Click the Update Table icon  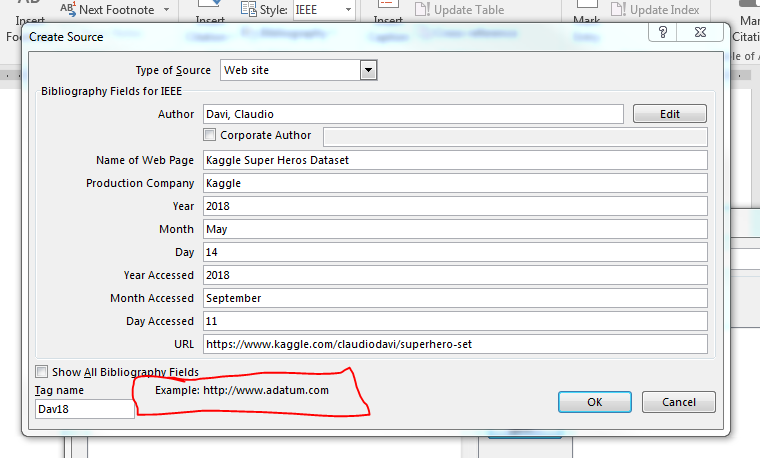[422, 10]
